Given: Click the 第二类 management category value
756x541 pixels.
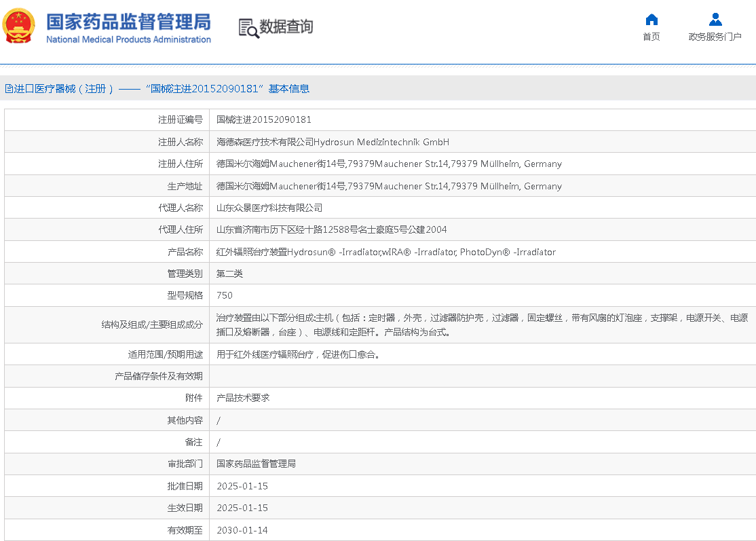Looking at the screenshot, I should click(229, 274).
